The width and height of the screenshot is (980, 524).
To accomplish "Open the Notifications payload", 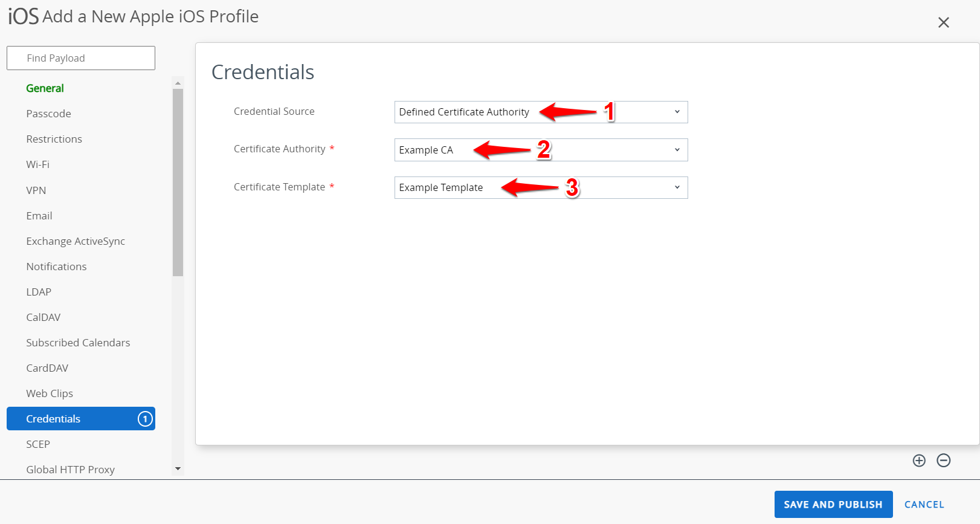I will pos(56,267).
